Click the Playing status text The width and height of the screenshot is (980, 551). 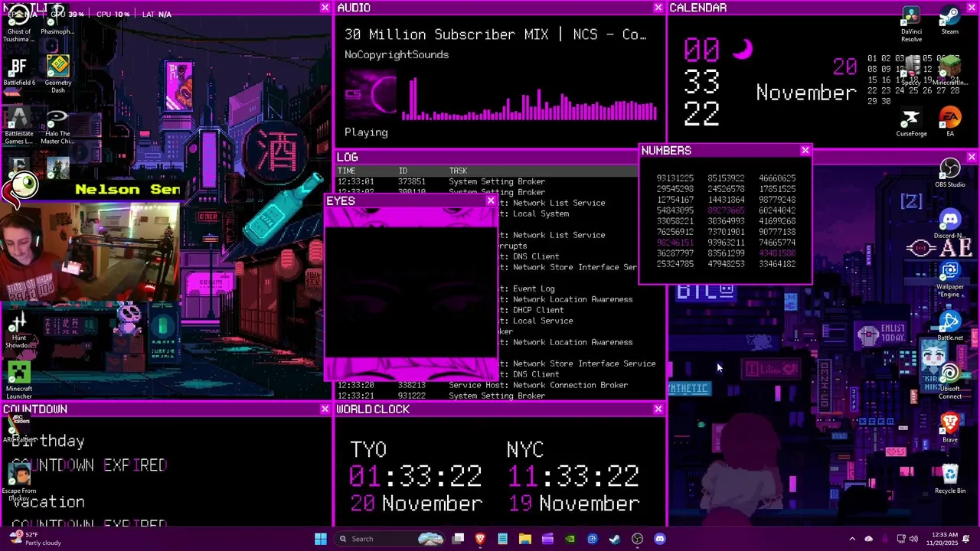click(366, 132)
